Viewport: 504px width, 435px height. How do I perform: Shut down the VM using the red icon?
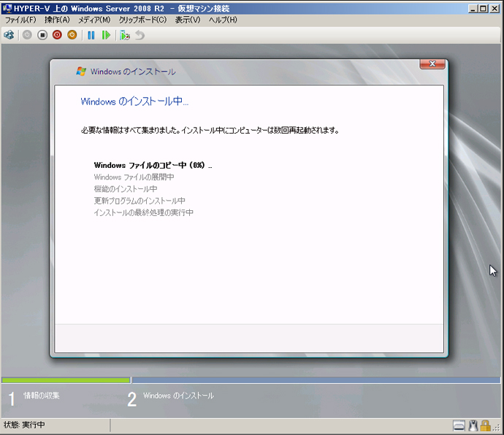(57, 35)
